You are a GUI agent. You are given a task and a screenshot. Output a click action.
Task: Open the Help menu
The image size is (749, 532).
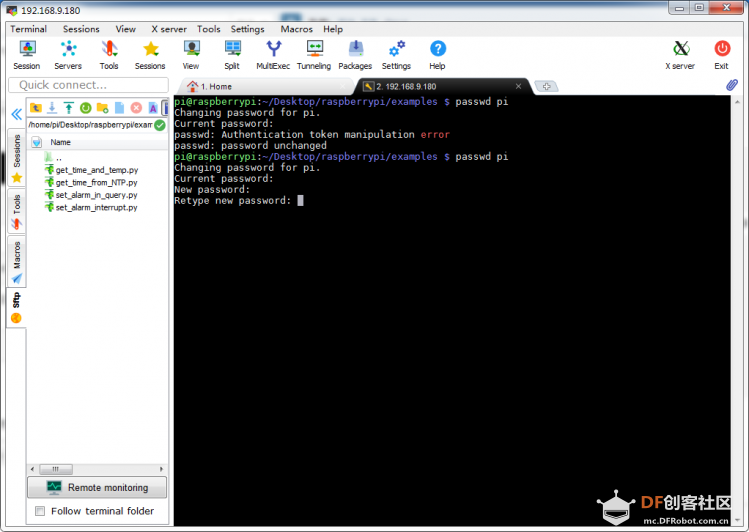point(333,29)
